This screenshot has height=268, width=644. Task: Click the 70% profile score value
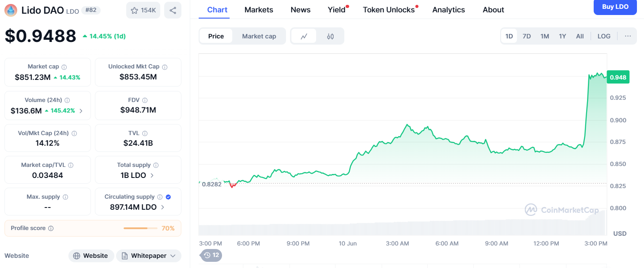(168, 228)
